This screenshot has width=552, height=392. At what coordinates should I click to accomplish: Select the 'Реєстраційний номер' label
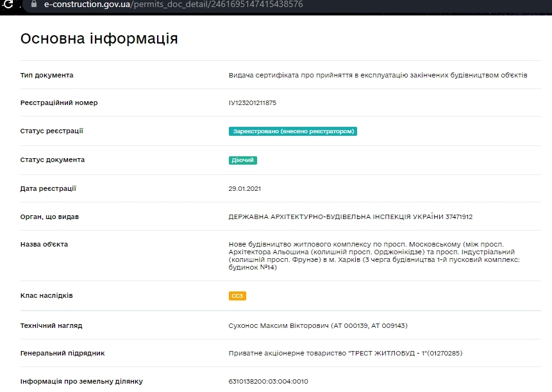[x=59, y=102]
